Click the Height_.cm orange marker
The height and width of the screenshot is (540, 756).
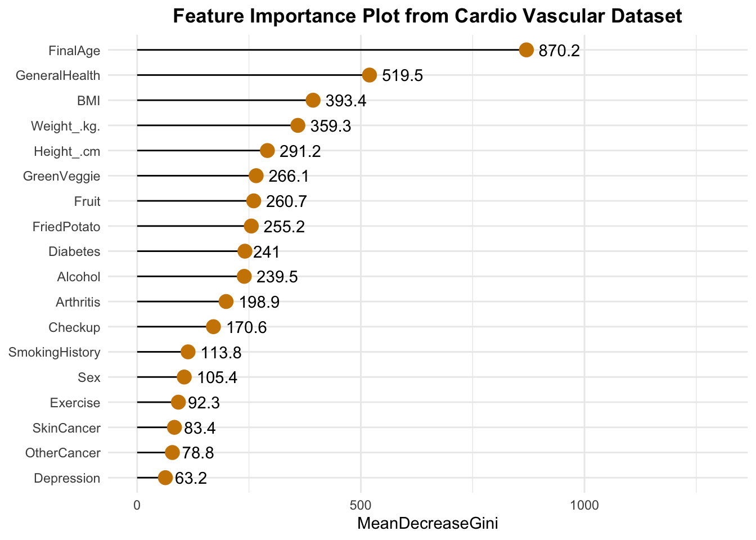(x=267, y=151)
